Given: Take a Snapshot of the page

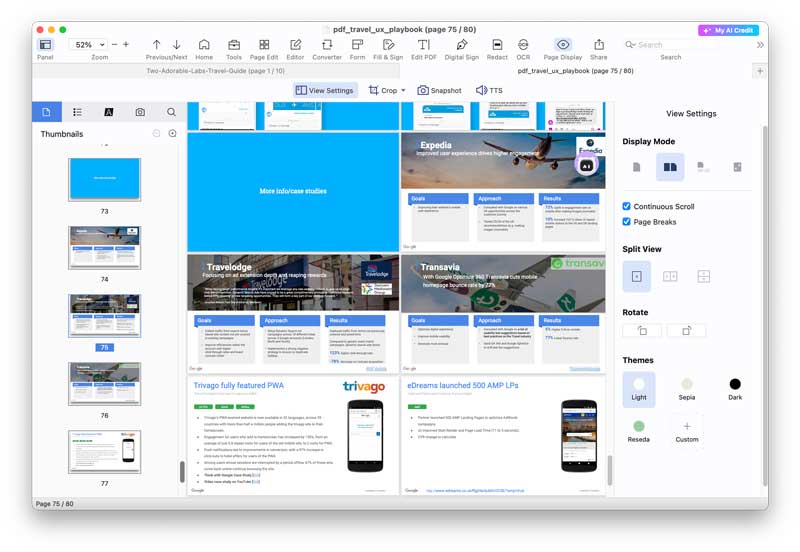Looking at the screenshot, I should coord(439,90).
